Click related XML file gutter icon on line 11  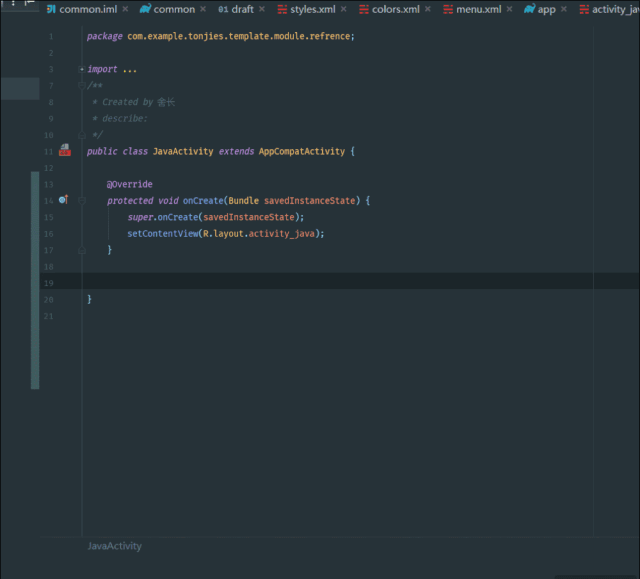64,150
